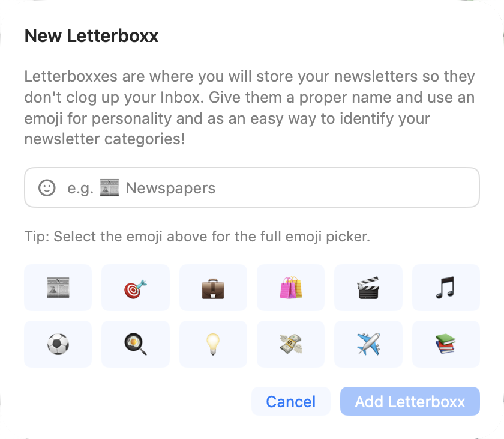Choose the frying pan cooking emoji

(x=136, y=344)
